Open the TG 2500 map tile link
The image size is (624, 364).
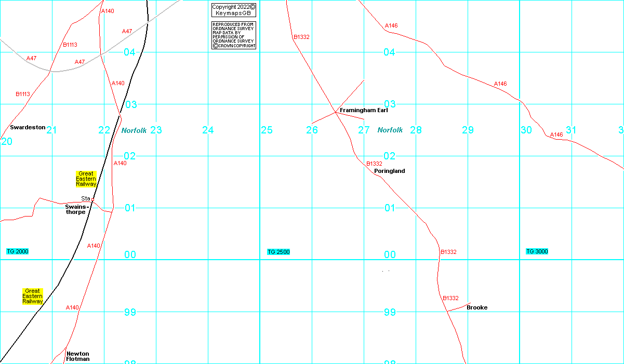point(278,252)
